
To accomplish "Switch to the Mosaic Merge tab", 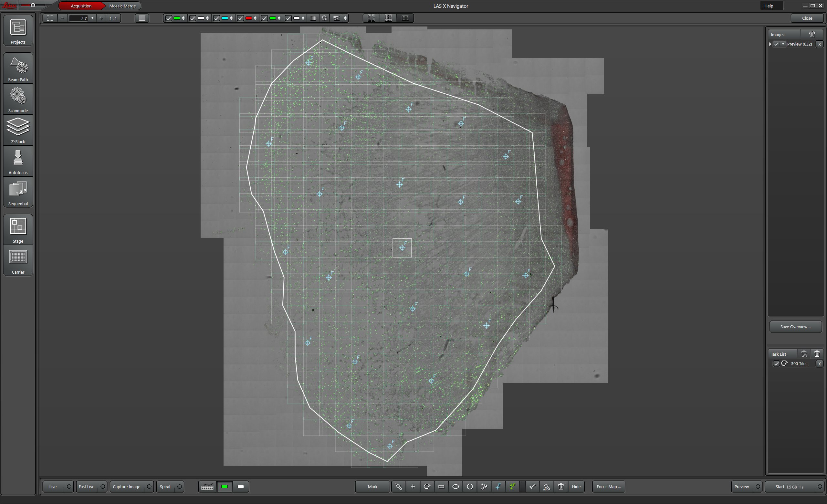I will pos(122,6).
